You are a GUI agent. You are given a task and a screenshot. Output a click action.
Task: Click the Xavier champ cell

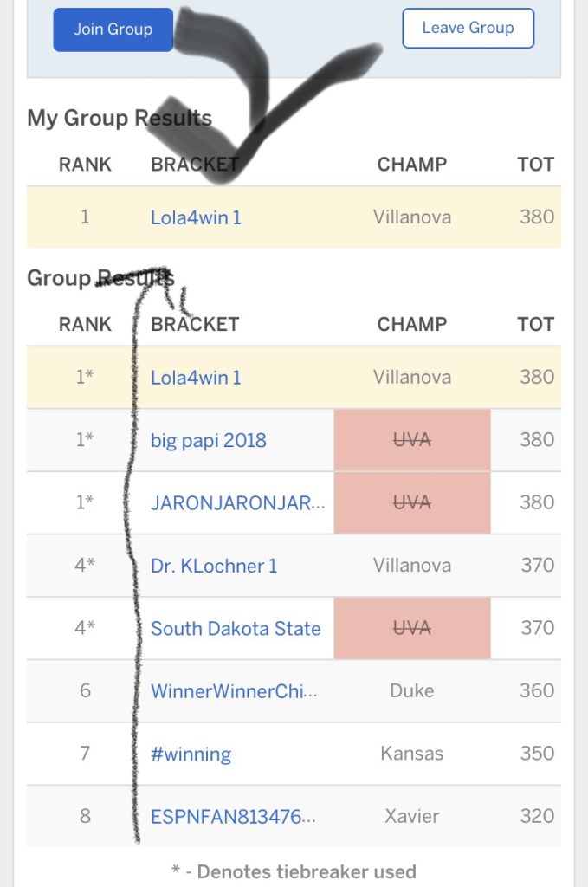coord(412,816)
